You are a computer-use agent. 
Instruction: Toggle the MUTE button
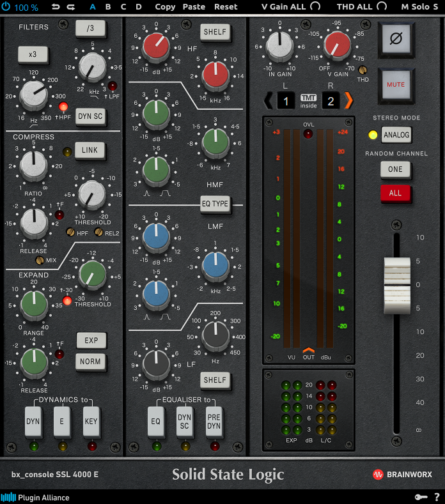(x=396, y=85)
